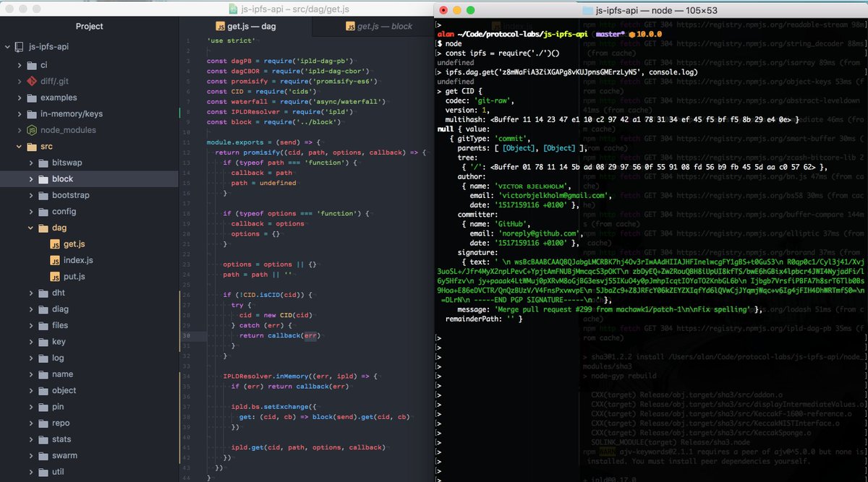Click the files folder icon
The image size is (868, 482).
tap(43, 325)
